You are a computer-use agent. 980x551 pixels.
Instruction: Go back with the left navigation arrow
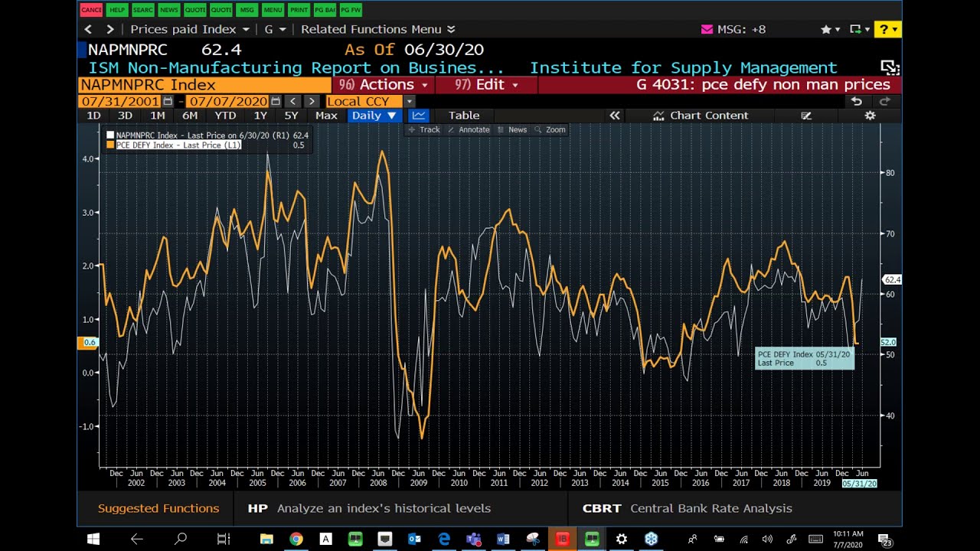(88, 29)
